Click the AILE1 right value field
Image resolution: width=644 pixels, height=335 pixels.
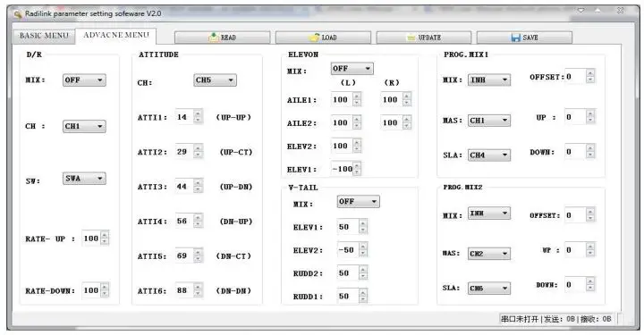click(392, 100)
